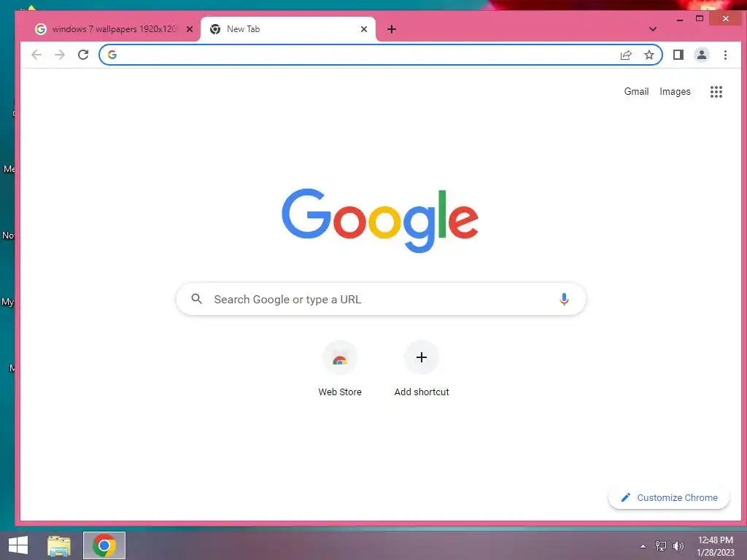Image resolution: width=747 pixels, height=560 pixels.
Task: Open the network tray icon
Action: [x=661, y=546]
